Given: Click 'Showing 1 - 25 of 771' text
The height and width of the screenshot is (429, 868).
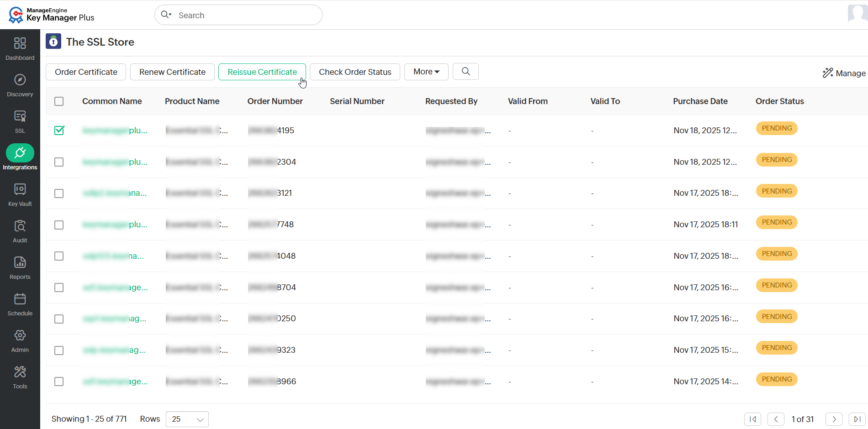Looking at the screenshot, I should [89, 419].
